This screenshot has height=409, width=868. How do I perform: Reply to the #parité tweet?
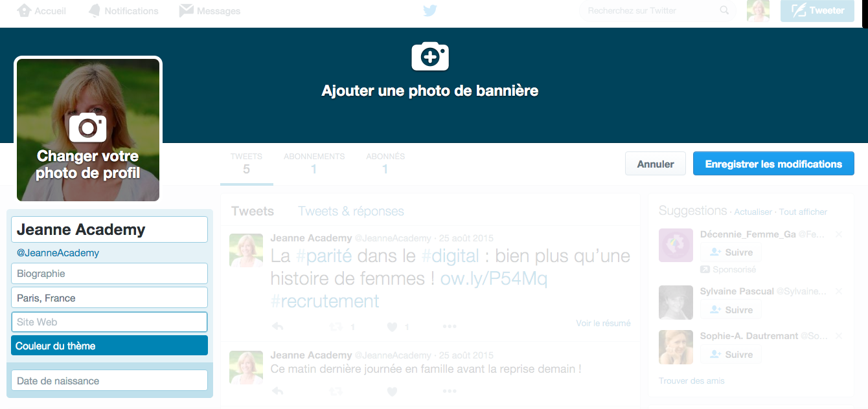(x=277, y=327)
